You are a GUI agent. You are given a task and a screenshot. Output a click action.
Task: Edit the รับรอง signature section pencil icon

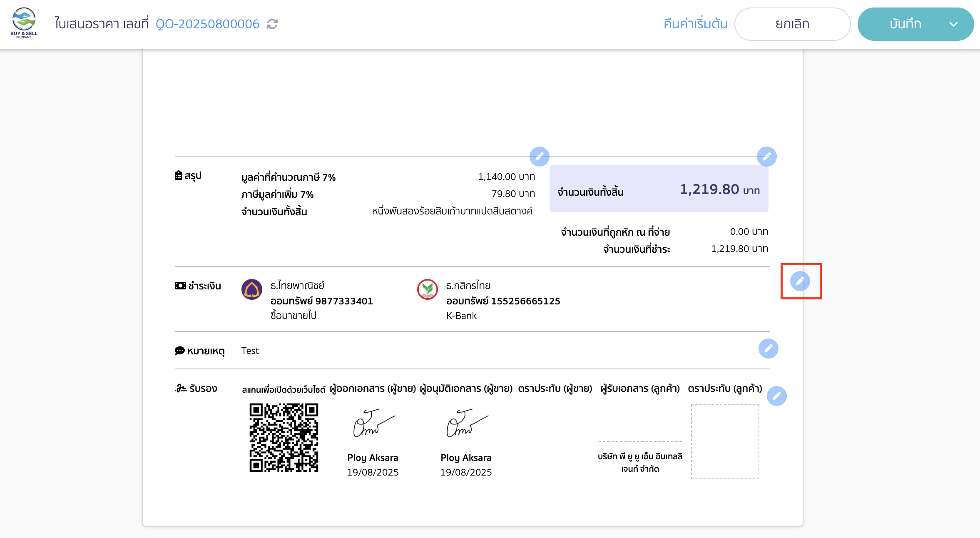(776, 396)
